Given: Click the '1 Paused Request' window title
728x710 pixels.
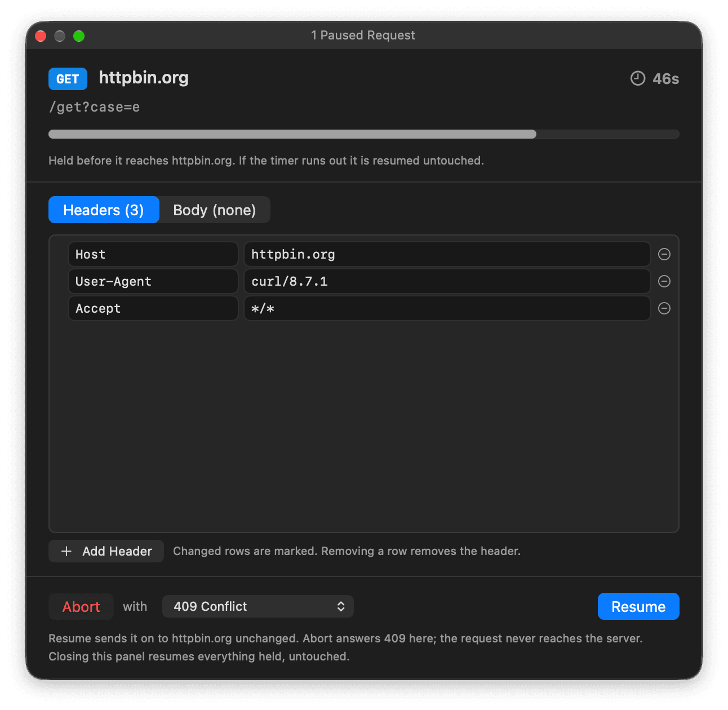Looking at the screenshot, I should 363,35.
